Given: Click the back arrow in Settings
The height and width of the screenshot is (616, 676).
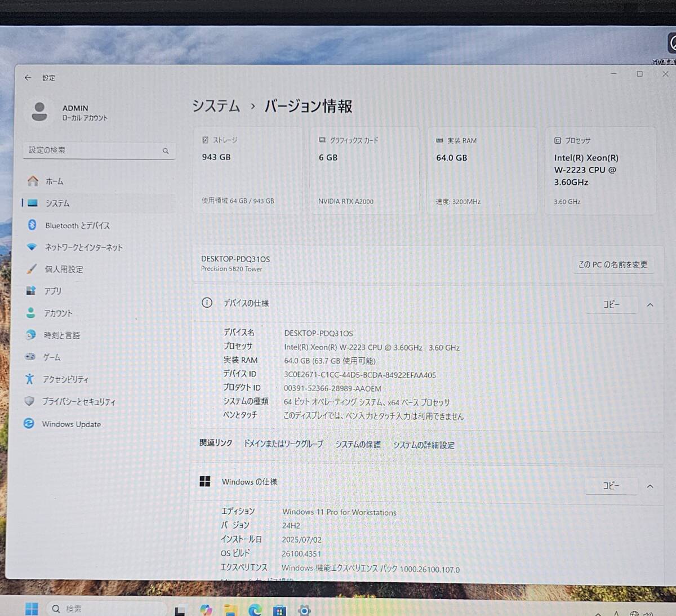Looking at the screenshot, I should [28, 77].
